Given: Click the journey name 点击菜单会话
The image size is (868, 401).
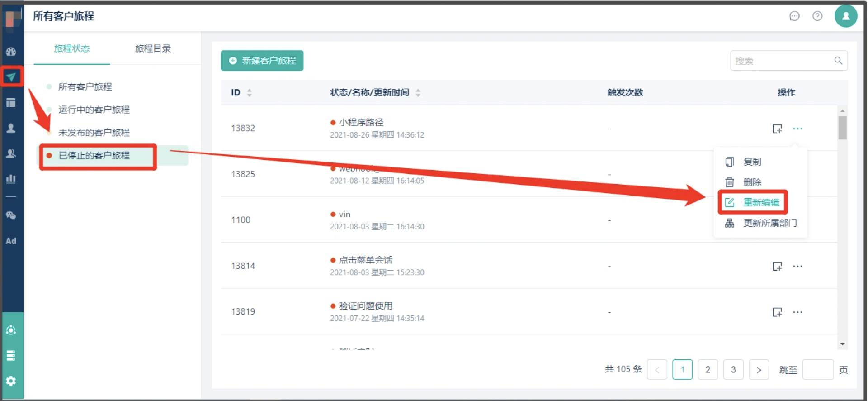Looking at the screenshot, I should (366, 260).
